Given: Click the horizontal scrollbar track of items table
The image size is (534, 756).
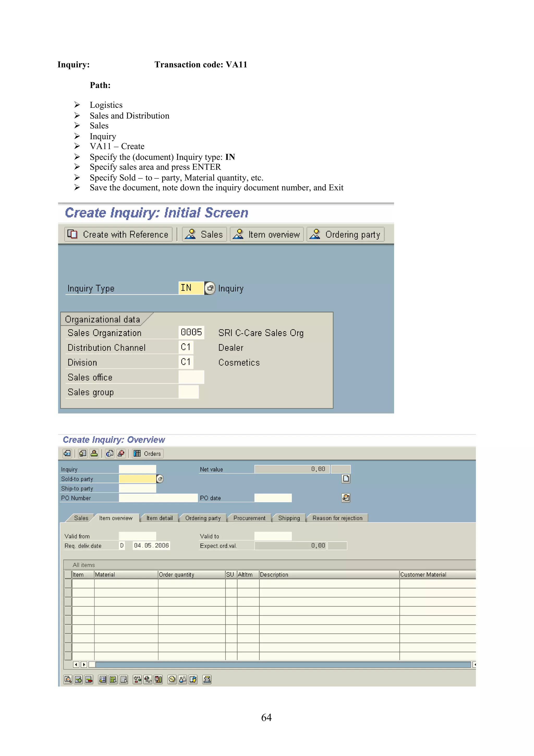Looking at the screenshot, I should (283, 664).
